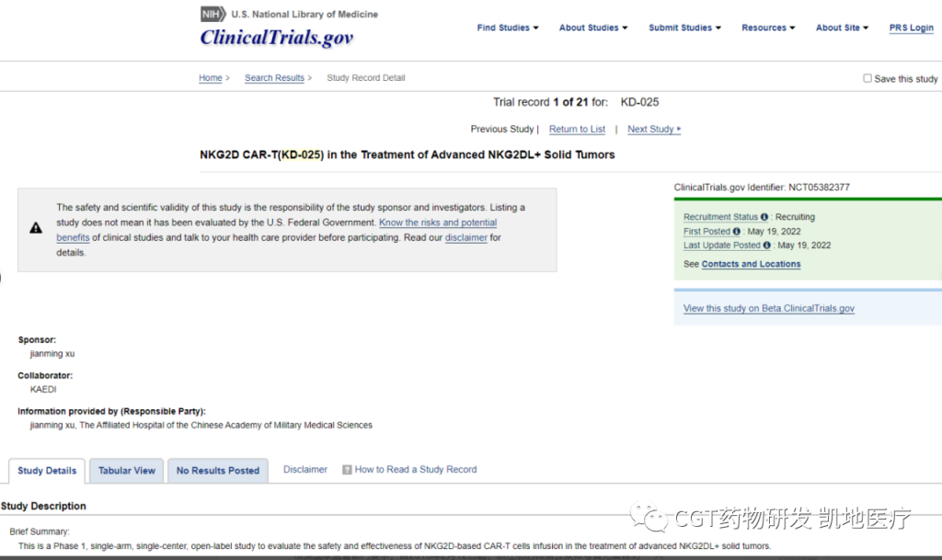Screen dimensions: 942x560
Task: Open Know the risks and potential link
Action: coord(438,223)
